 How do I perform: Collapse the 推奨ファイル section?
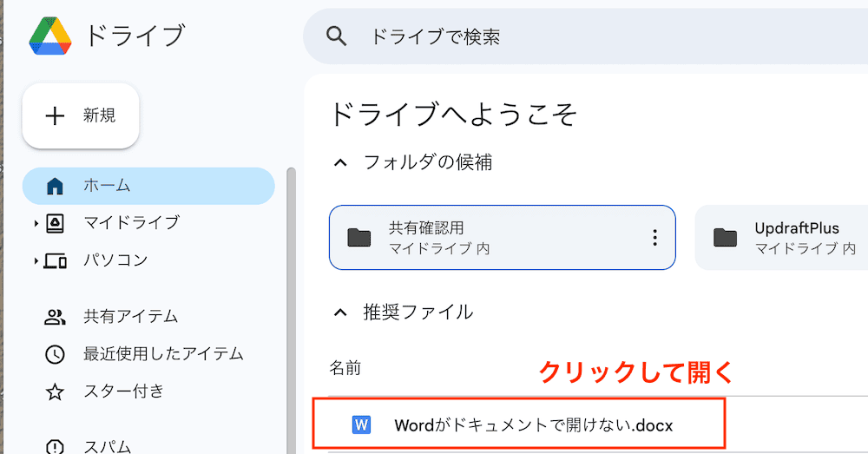point(341,312)
